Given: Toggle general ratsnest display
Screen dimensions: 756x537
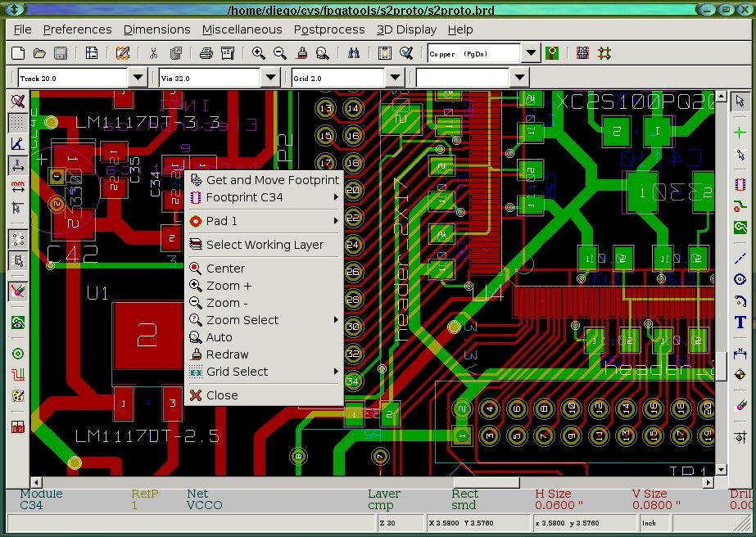Looking at the screenshot, I should [18, 238].
